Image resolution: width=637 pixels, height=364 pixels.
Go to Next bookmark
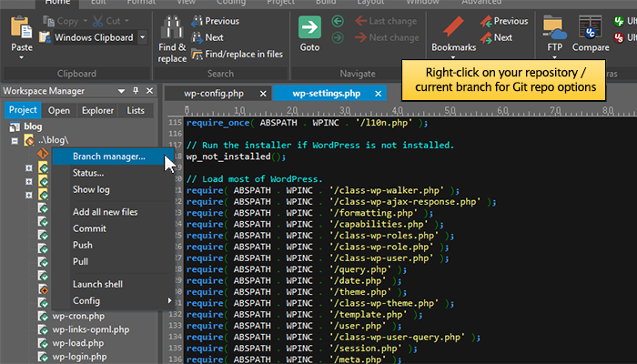(x=496, y=37)
